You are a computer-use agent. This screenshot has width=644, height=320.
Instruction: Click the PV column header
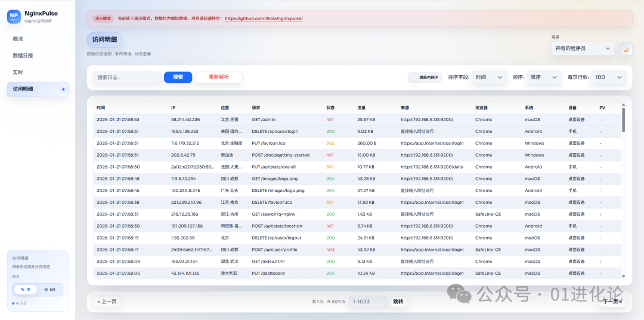click(602, 108)
